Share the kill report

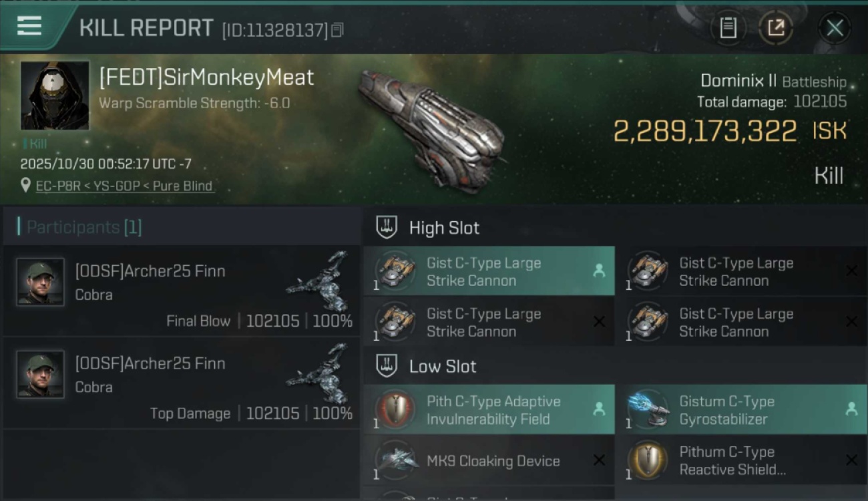(x=776, y=28)
